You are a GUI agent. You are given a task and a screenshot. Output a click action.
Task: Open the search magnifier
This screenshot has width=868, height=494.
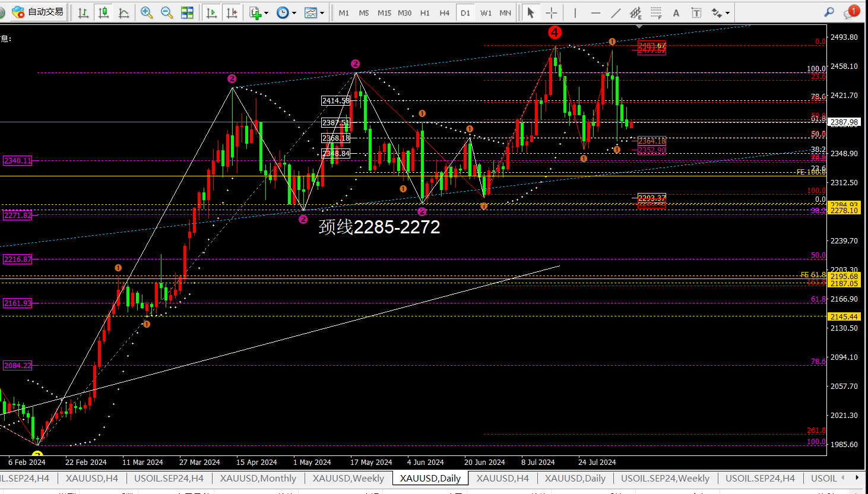[x=829, y=12]
